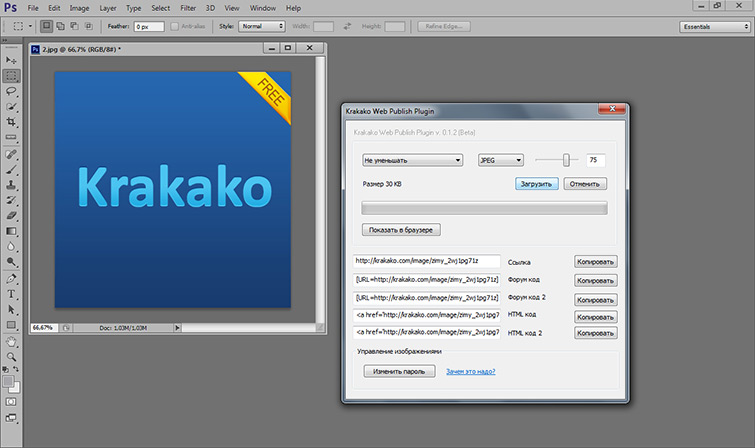This screenshot has height=448, width=755.
Task: Select the Brush tool
Action: click(11, 170)
